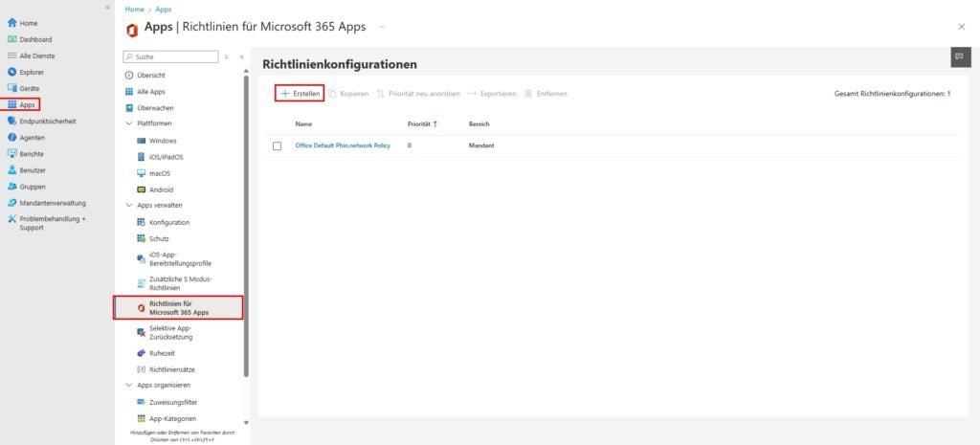Open Office Default Phin.network Policy link

tap(343, 145)
